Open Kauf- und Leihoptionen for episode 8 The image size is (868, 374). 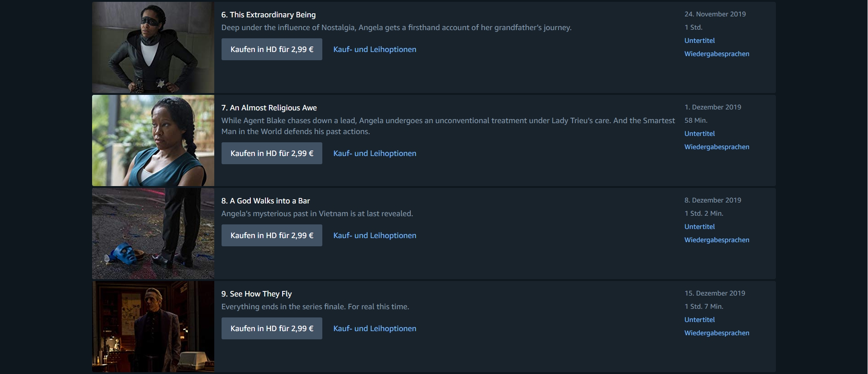375,235
